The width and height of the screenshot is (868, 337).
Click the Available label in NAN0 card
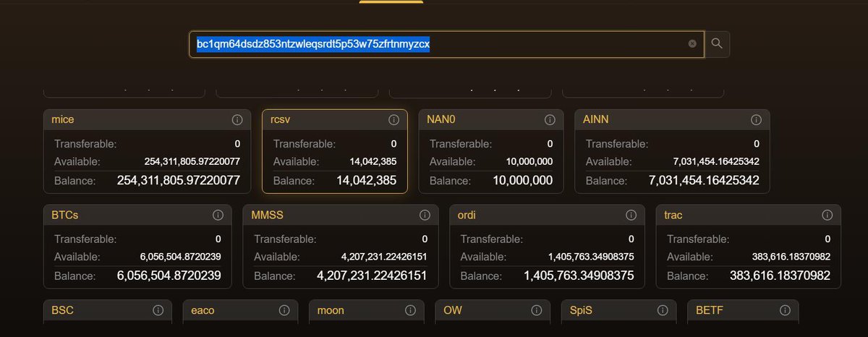coord(453,161)
